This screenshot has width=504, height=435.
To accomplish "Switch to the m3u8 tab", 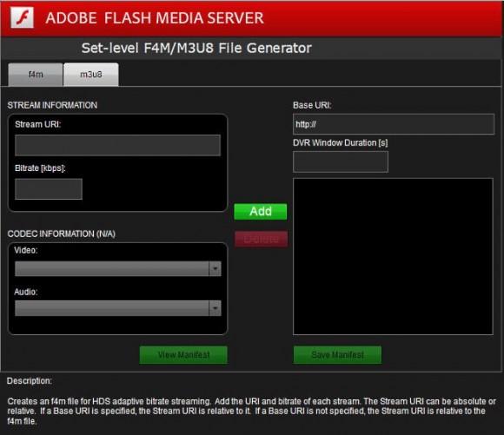I will point(91,75).
